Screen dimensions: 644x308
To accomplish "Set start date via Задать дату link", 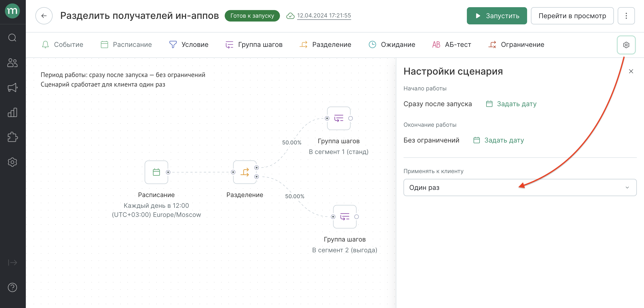I will [x=511, y=104].
